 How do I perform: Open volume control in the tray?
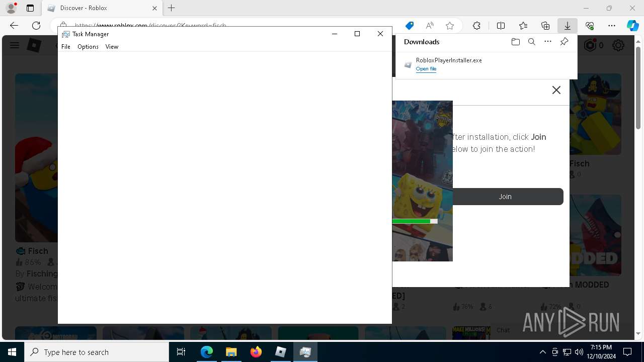tap(579, 352)
